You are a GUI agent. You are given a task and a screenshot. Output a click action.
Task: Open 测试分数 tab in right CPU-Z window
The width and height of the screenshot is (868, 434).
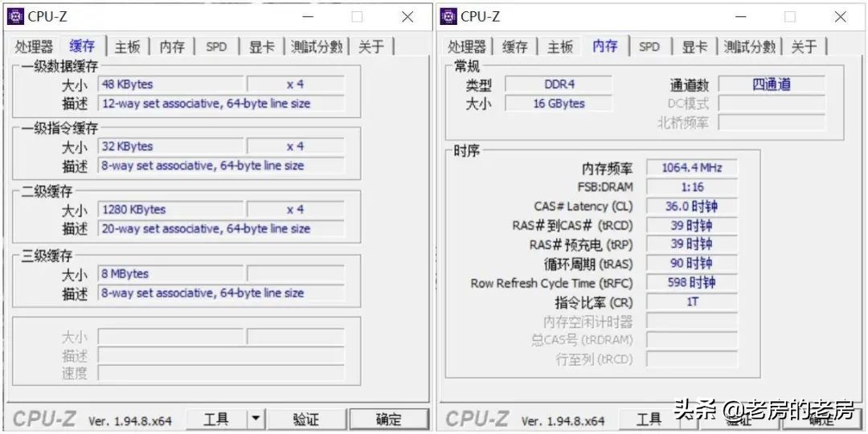[750, 47]
